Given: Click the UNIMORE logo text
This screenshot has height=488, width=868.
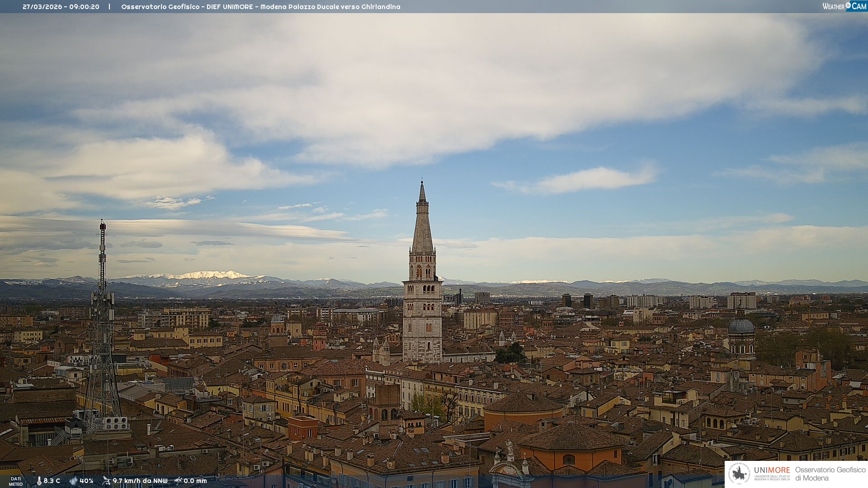Looking at the screenshot, I should (772, 470).
